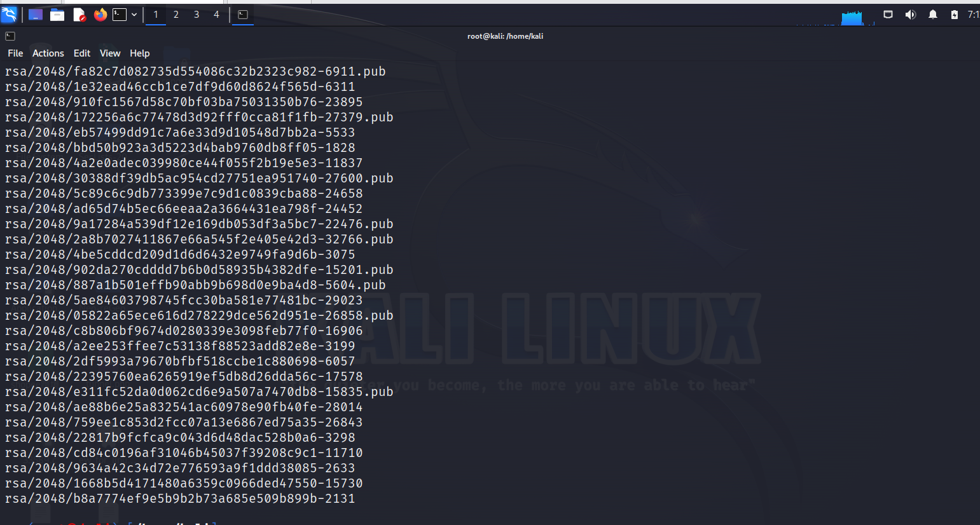Viewport: 980px width, 525px height.
Task: Click line ending in ff05-1828
Action: (x=180, y=147)
